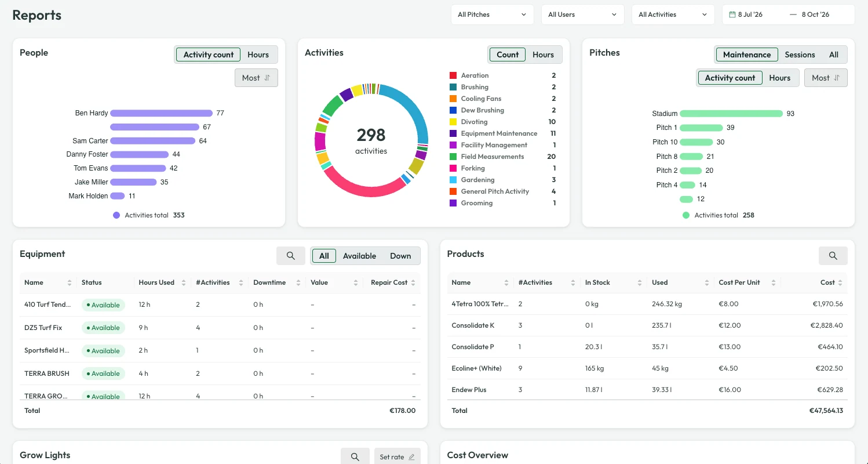Expand the All Users filter
868x464 pixels.
pyautogui.click(x=582, y=14)
